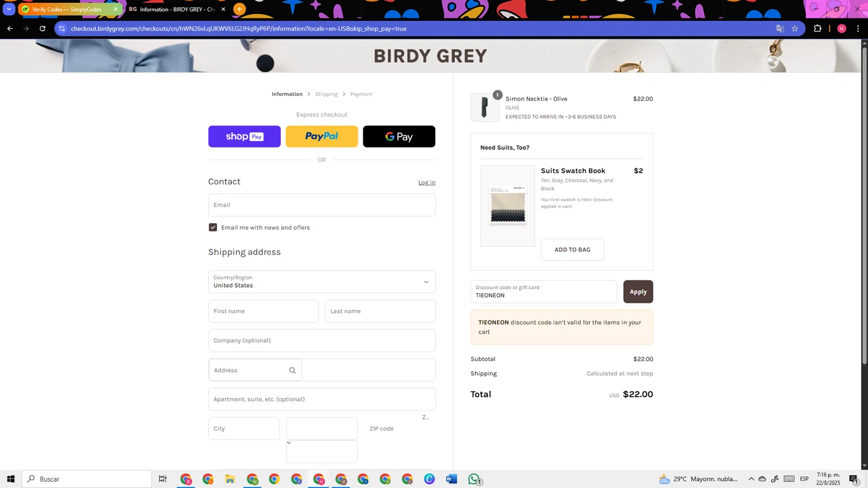Screen dimensions: 868x488
Task: Pay with Shop Pay express button
Action: coord(244,136)
